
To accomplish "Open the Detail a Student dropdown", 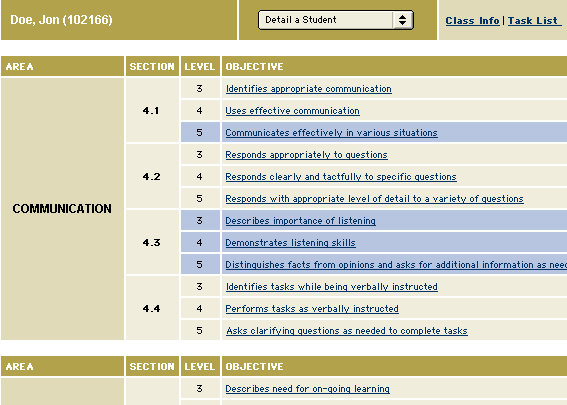I will pos(336,20).
